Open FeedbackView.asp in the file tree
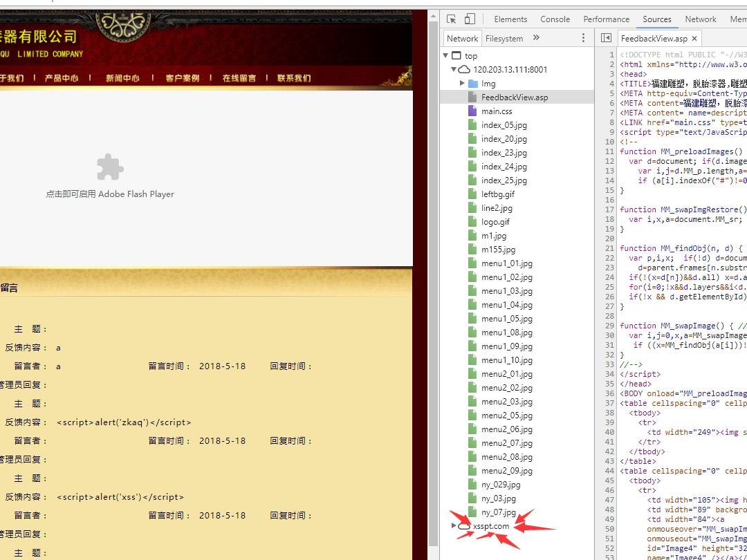The width and height of the screenshot is (747, 560). click(x=515, y=97)
